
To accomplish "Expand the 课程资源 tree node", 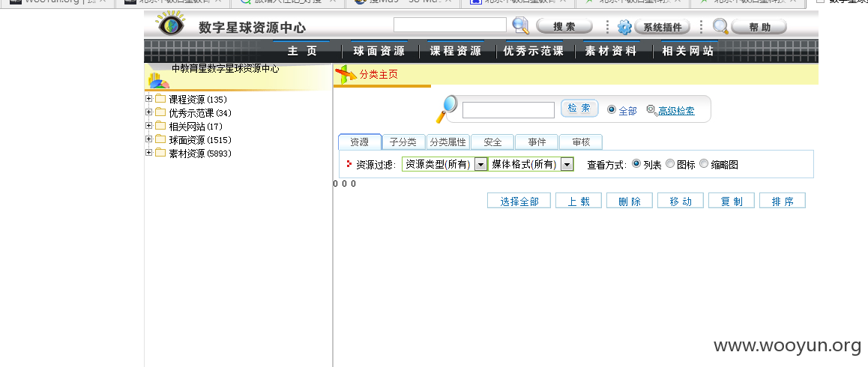I will pos(148,99).
